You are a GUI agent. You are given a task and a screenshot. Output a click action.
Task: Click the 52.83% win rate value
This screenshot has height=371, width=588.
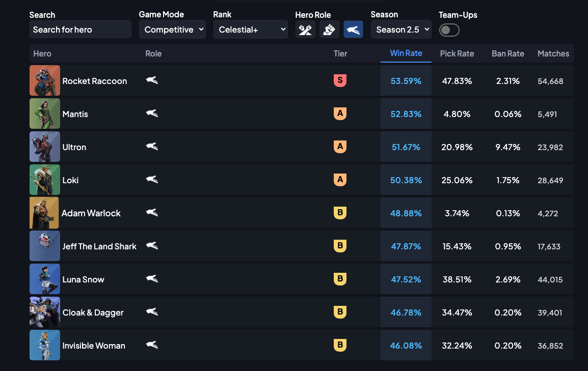[406, 114]
